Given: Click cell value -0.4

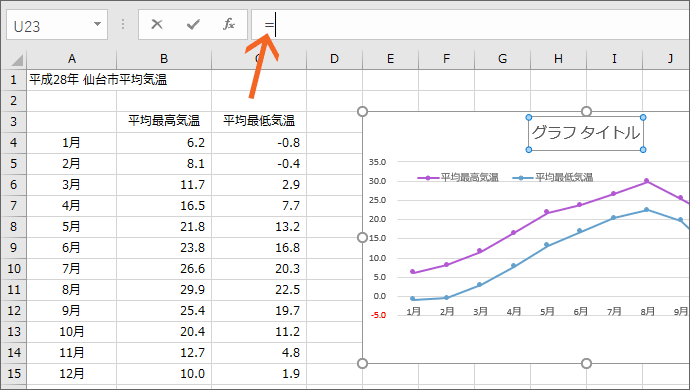Looking at the screenshot, I should [x=259, y=164].
